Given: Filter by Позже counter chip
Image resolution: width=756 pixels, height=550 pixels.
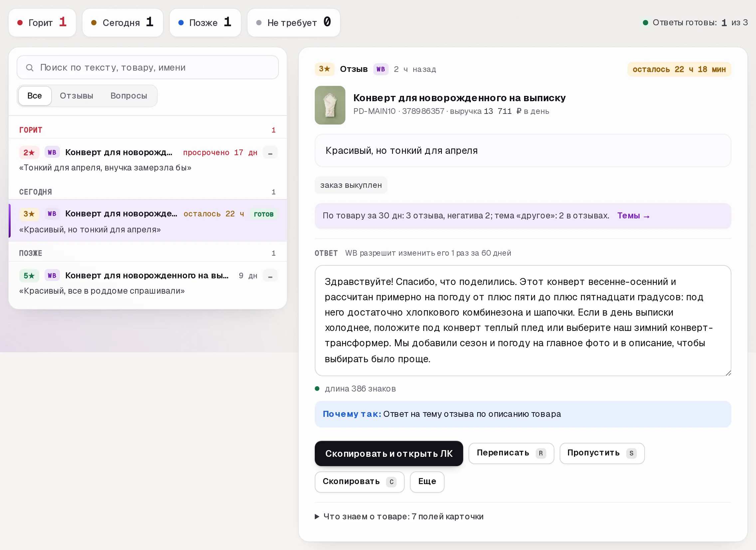Looking at the screenshot, I should click(205, 23).
